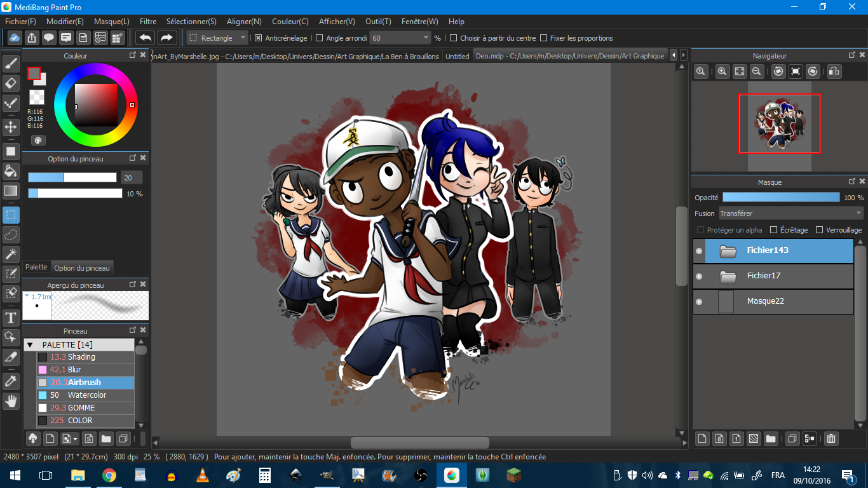Viewport: 868px width, 488px height.
Task: Adjust the brush size slider
Action: tap(72, 178)
